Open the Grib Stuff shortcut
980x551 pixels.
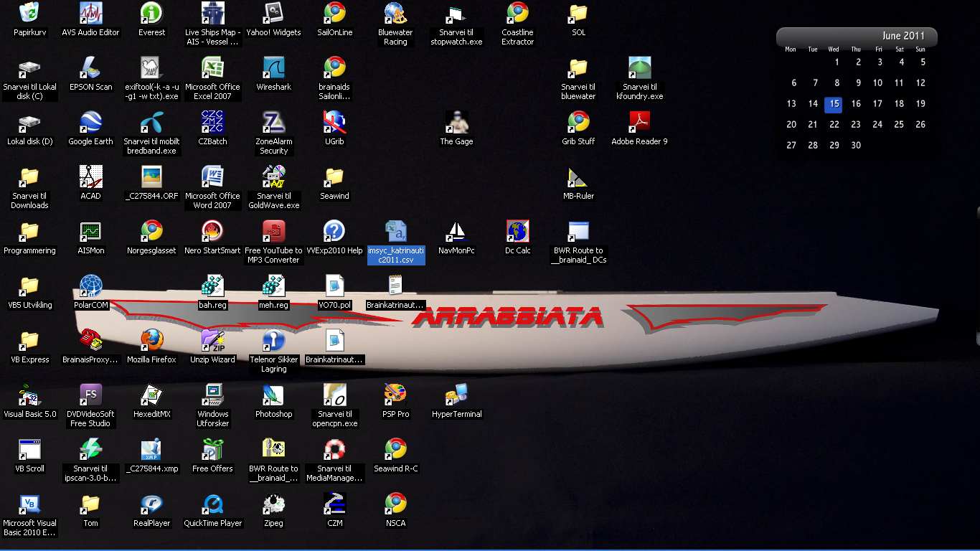[x=578, y=122]
